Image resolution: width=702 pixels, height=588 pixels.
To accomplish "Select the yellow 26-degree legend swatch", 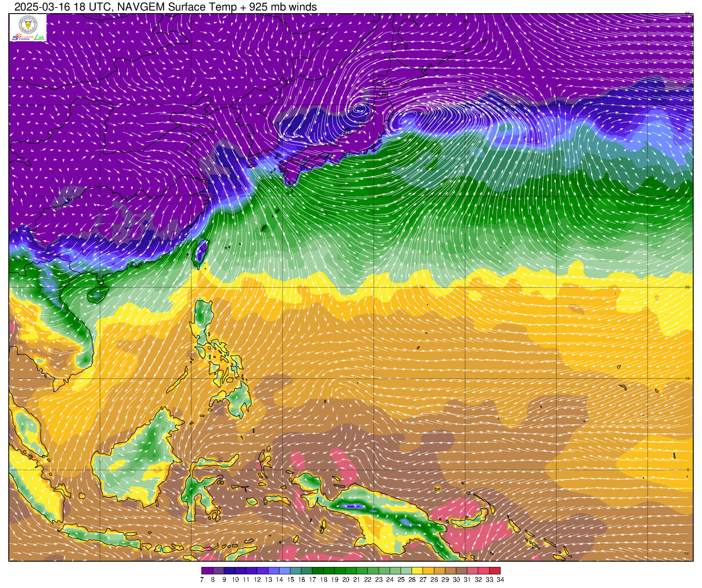I will tap(417, 570).
